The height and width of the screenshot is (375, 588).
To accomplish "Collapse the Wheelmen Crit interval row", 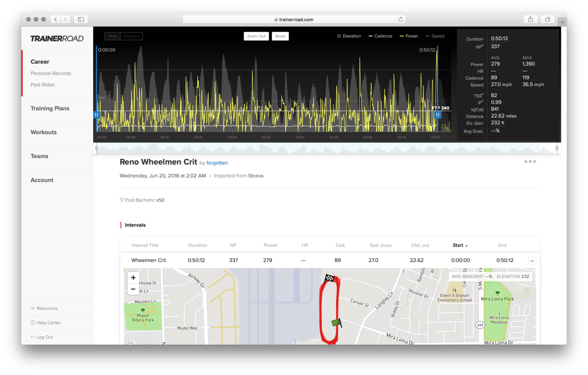I will (x=532, y=261).
